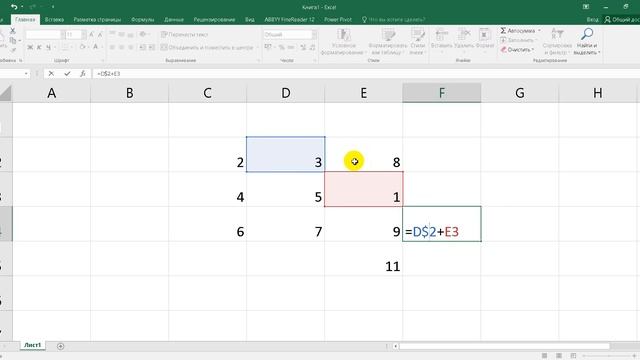Open the font name dropdown
The width and height of the screenshot is (640, 360).
point(63,35)
